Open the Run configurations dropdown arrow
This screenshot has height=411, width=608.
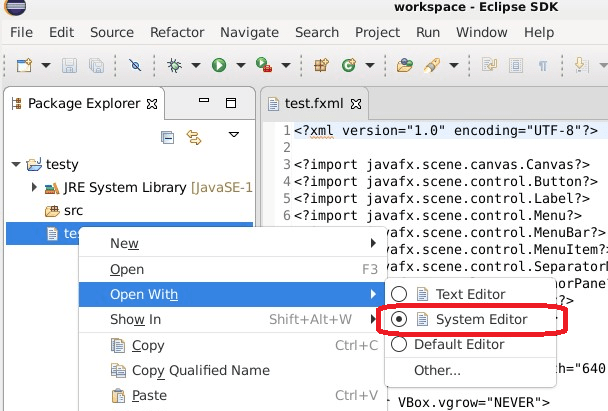point(241,65)
